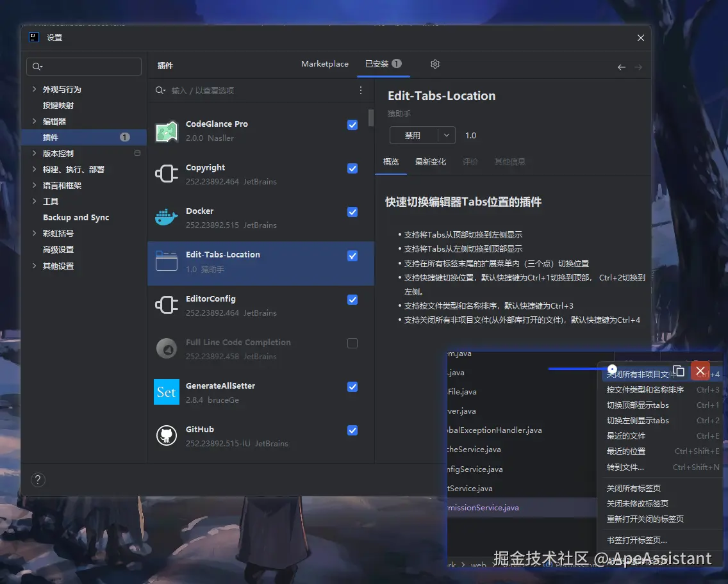Select 高级设置 in the settings tree
Viewport: 728px width, 584px height.
[x=58, y=250]
